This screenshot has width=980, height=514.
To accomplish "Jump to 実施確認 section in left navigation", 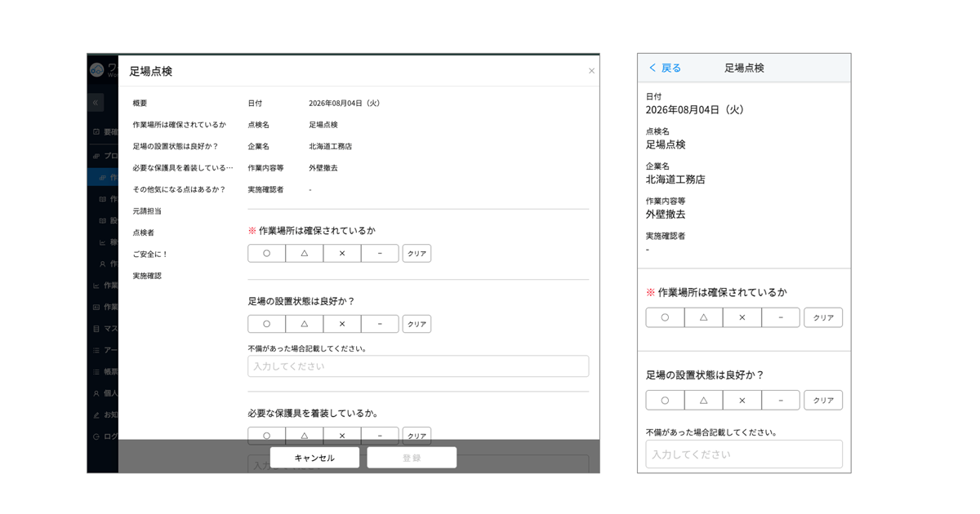I will [147, 276].
